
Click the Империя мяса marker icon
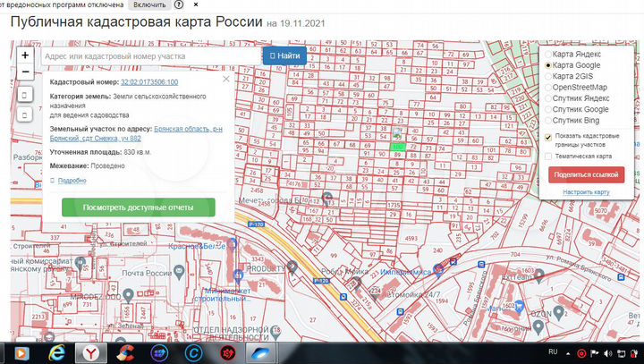pos(438,270)
